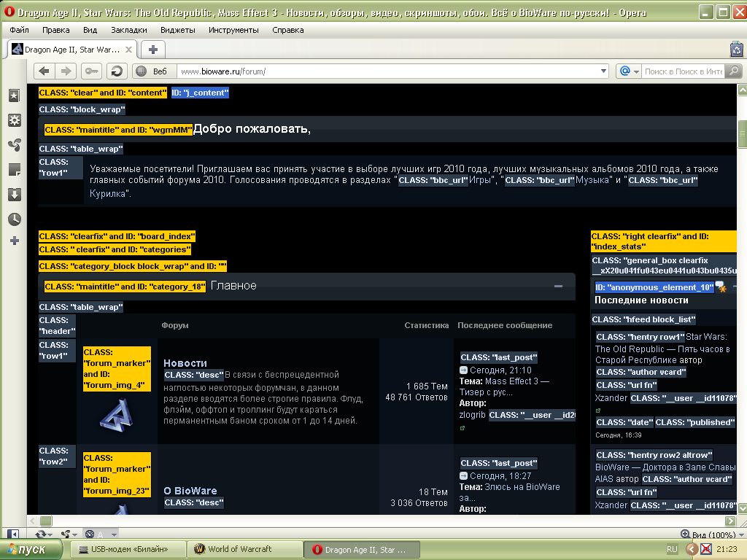Open the Widgets panel gear icon
The image size is (747, 560).
[15, 120]
